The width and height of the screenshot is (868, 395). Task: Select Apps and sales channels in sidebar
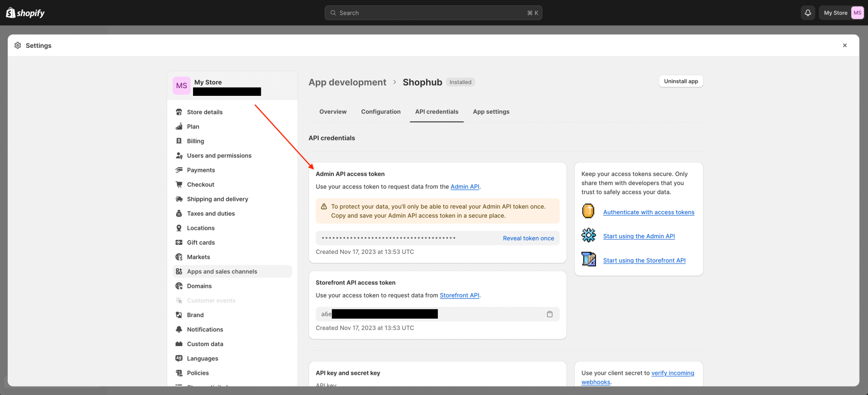point(222,271)
